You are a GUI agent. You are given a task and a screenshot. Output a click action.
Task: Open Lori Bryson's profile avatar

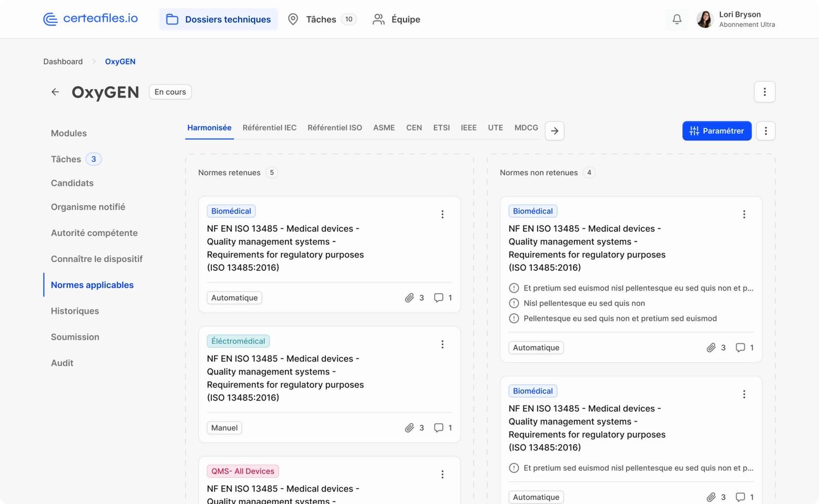pos(705,19)
